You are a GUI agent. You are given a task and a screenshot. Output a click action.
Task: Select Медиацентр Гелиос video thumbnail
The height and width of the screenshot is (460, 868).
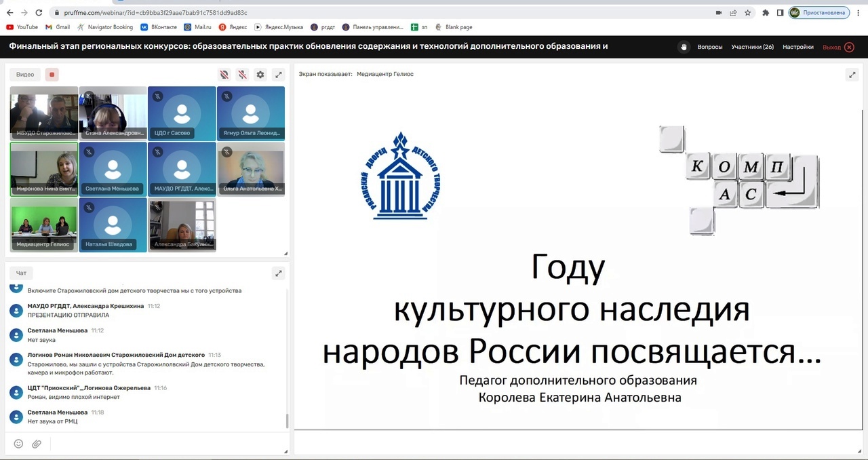[44, 225]
